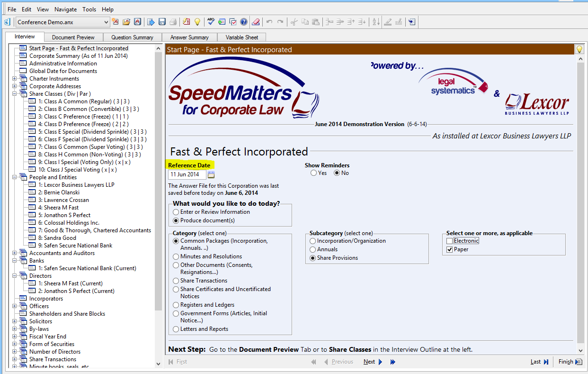Screen dimensions: 588x374
Task: Click the double-arrow next unanswered icon
Action: 392,362
